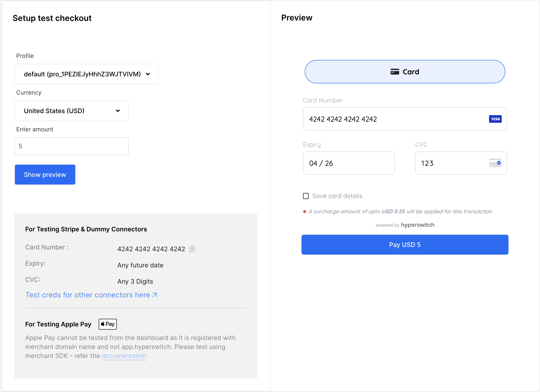
Task: Click the hyperswitch logo text
Action: 418,225
